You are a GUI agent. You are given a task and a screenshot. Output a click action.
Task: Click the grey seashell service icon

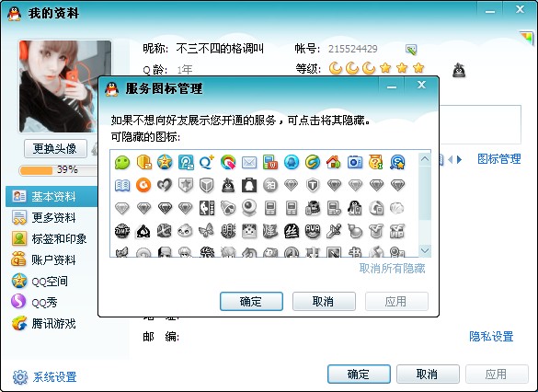point(397,208)
